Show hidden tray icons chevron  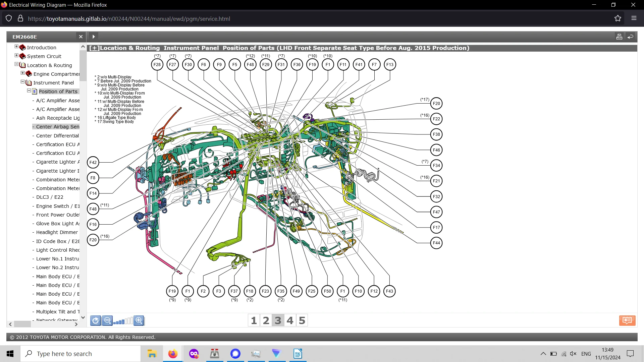[x=543, y=354]
